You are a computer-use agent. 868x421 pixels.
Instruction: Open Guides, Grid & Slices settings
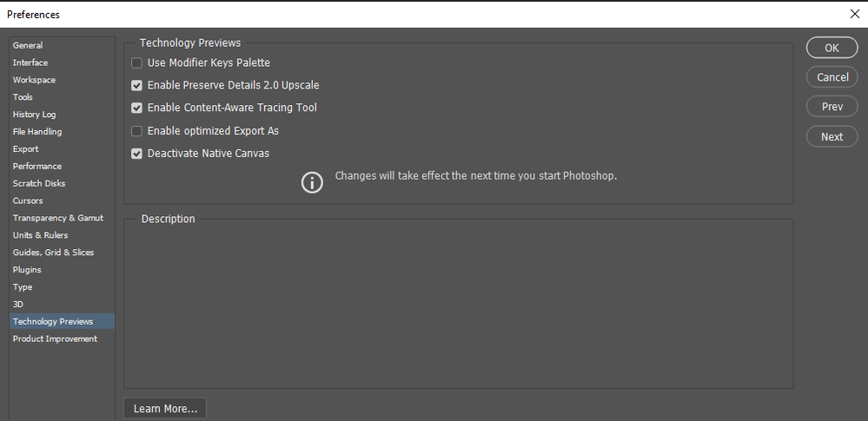point(53,253)
